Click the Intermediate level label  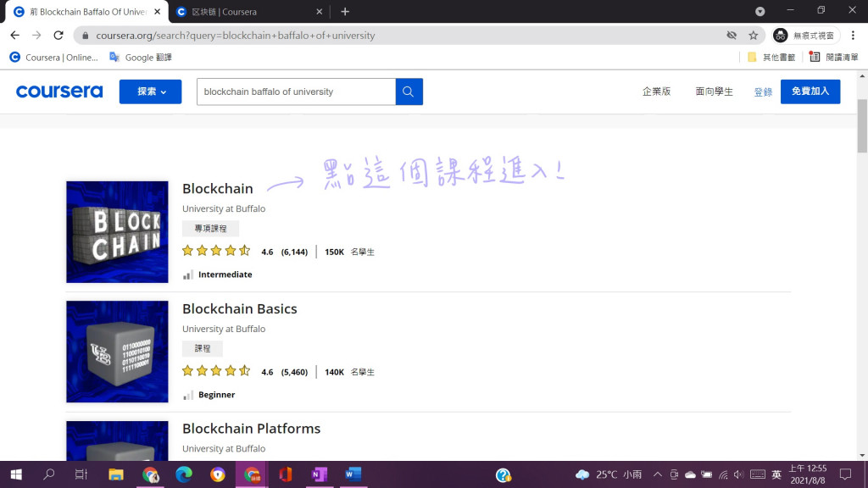point(225,274)
